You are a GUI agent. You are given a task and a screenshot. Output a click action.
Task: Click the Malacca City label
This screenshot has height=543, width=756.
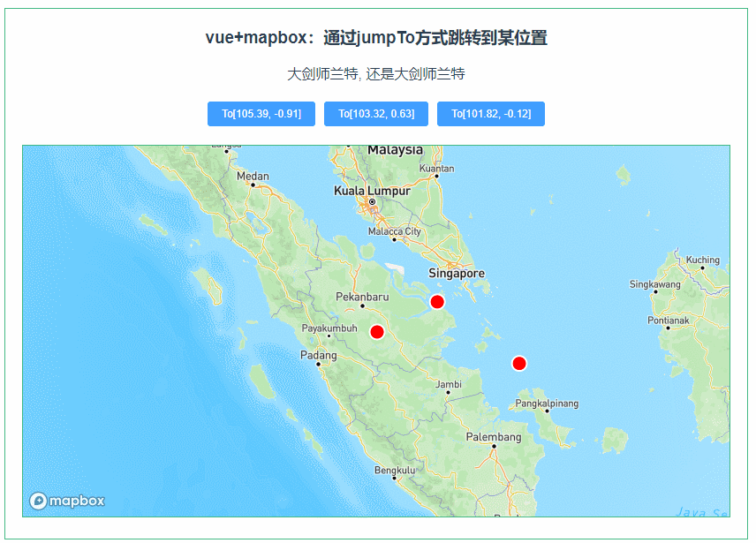[395, 231]
